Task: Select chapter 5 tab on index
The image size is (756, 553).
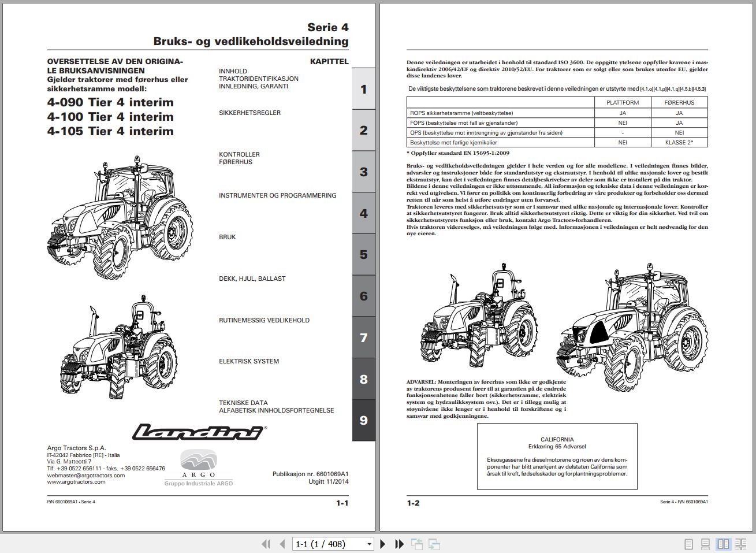Action: tap(364, 254)
